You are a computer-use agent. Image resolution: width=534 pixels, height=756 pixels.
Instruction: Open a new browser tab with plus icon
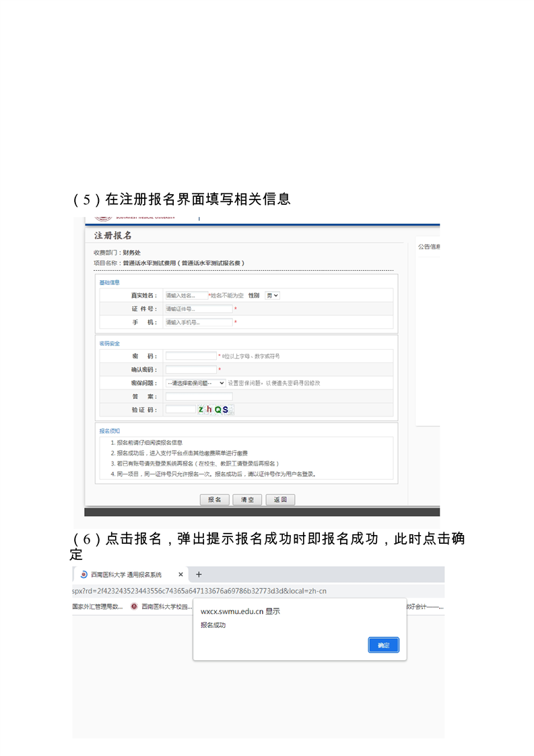point(199,575)
